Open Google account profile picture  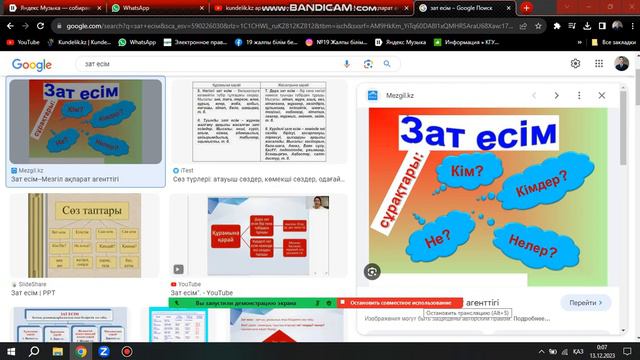[x=621, y=64]
